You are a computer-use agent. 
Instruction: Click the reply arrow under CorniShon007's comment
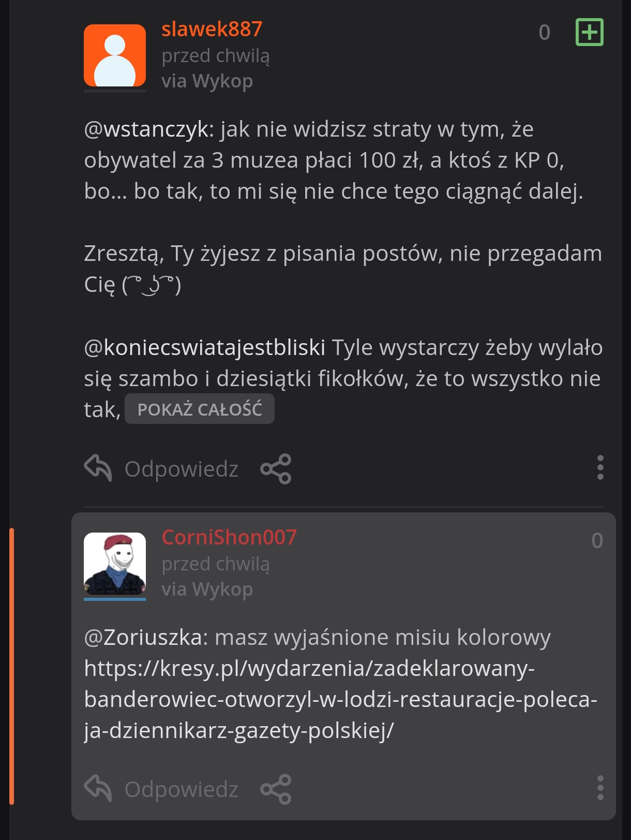[98, 788]
